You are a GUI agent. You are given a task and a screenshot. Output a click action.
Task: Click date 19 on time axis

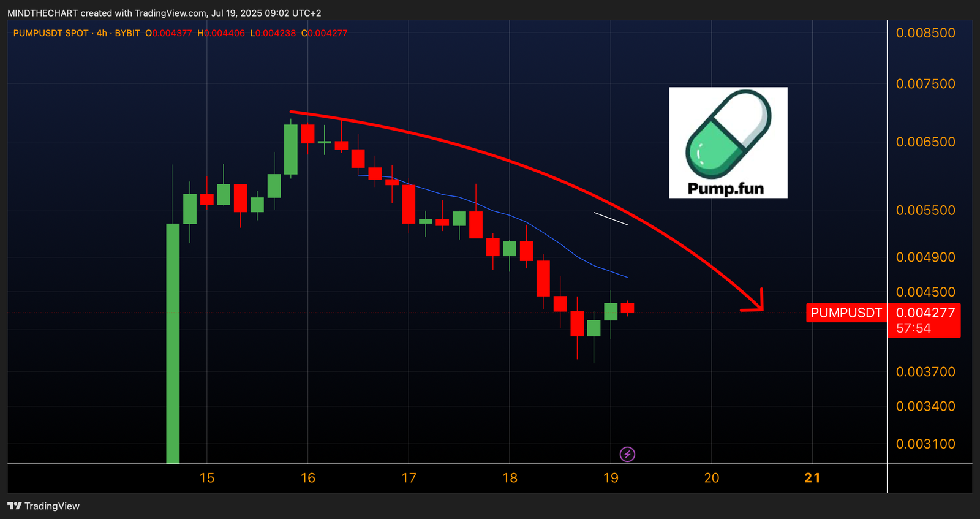click(611, 478)
